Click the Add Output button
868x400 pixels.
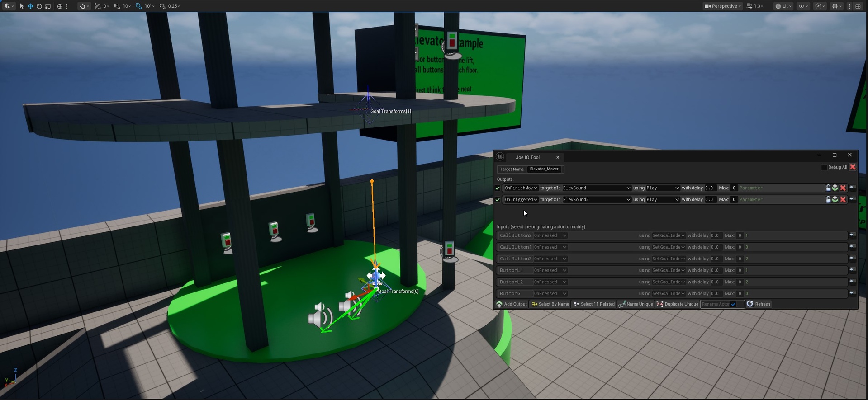click(512, 304)
